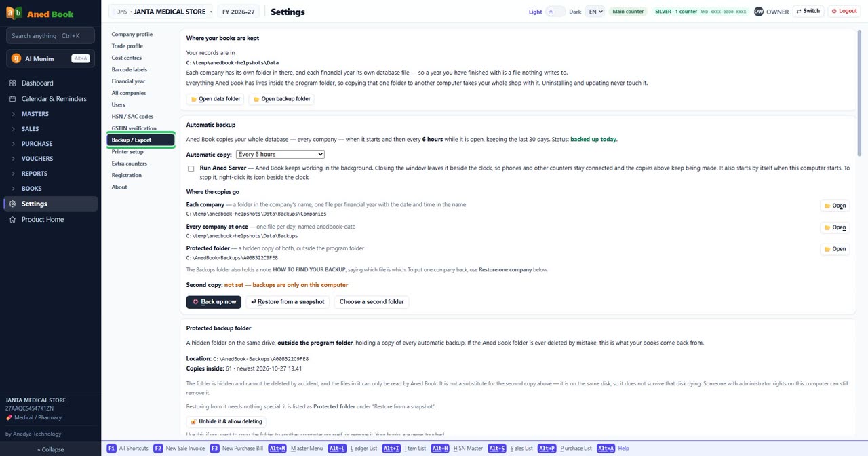868x456 pixels.
Task: Click Restore from a snapshot
Action: coord(288,302)
